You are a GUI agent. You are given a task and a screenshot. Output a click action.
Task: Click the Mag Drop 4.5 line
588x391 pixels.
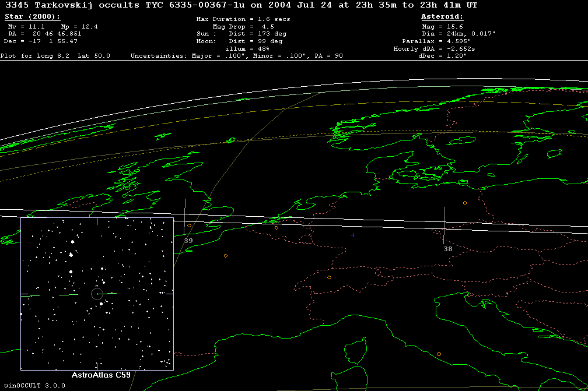(243, 26)
